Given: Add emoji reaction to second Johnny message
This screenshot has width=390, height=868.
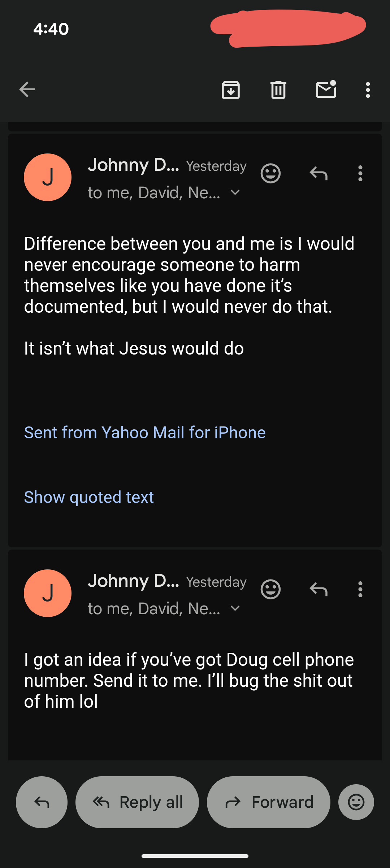Looking at the screenshot, I should [270, 590].
